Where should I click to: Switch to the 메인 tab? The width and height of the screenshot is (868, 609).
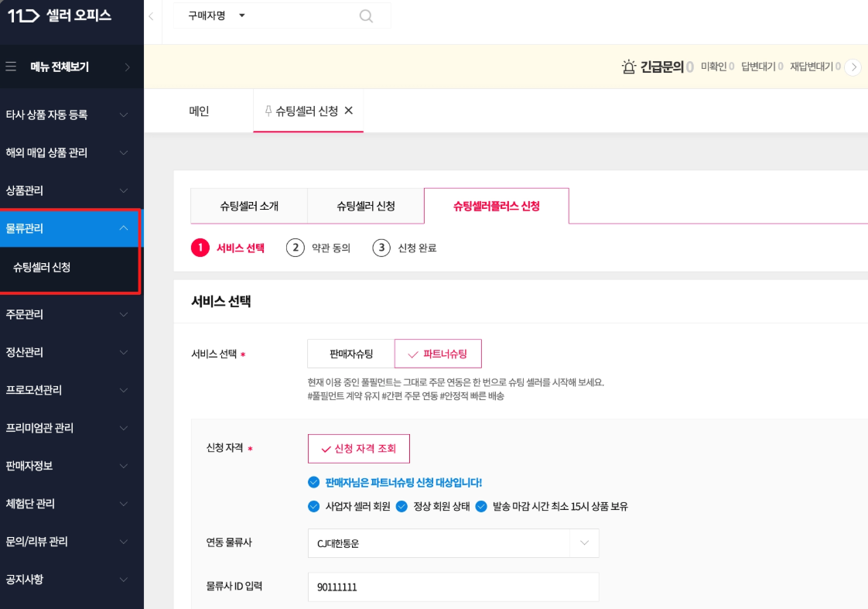(199, 111)
